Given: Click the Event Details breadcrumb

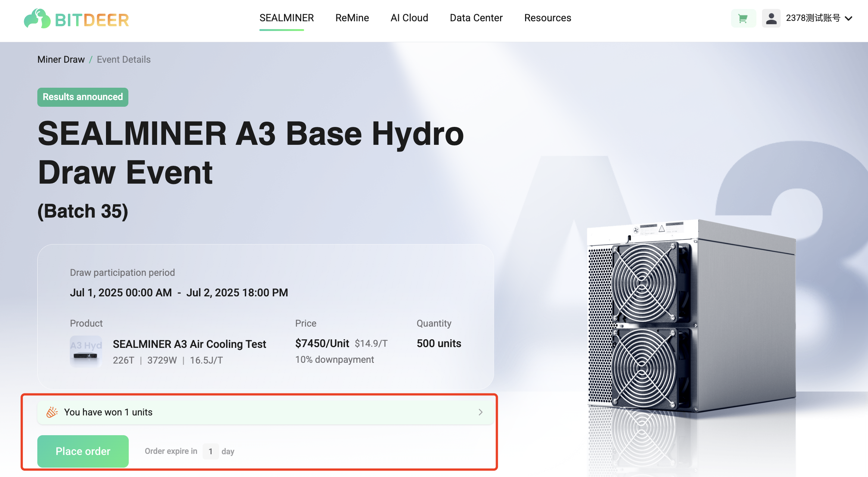Looking at the screenshot, I should click(x=124, y=59).
